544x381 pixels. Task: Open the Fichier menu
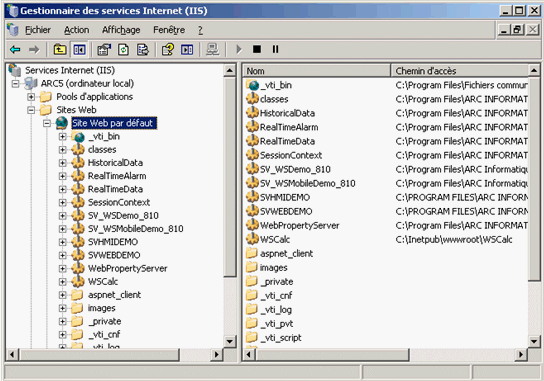point(38,30)
